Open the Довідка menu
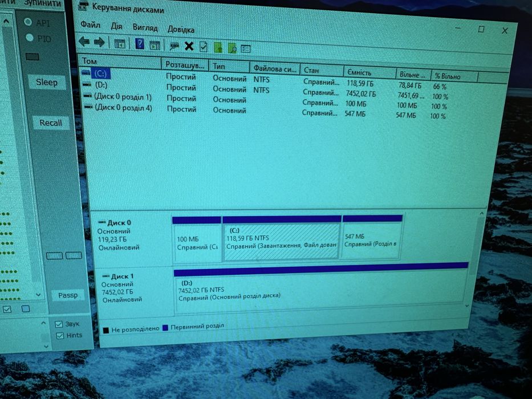 pyautogui.click(x=181, y=30)
